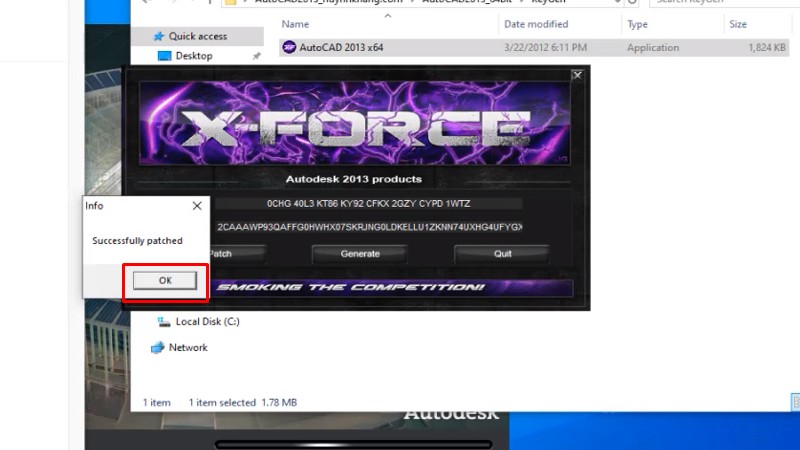
Task: Sort files by Type column
Action: (x=637, y=23)
